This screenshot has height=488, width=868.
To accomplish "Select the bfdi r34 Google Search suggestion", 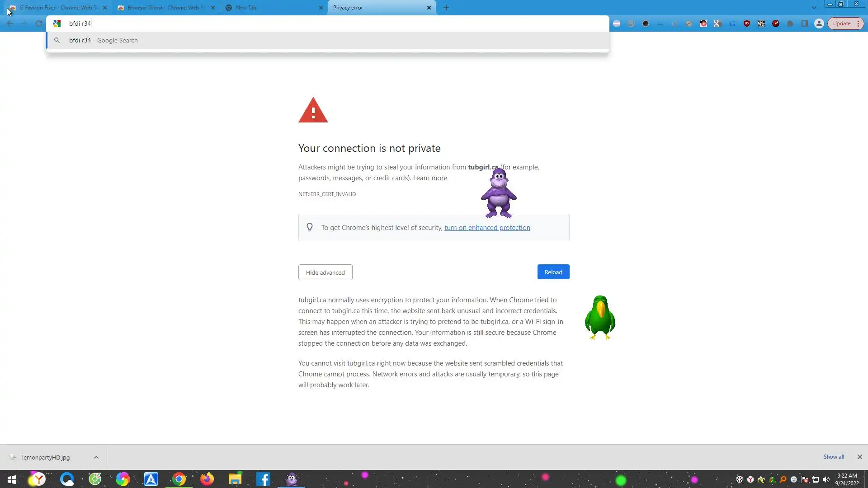I will [x=104, y=40].
